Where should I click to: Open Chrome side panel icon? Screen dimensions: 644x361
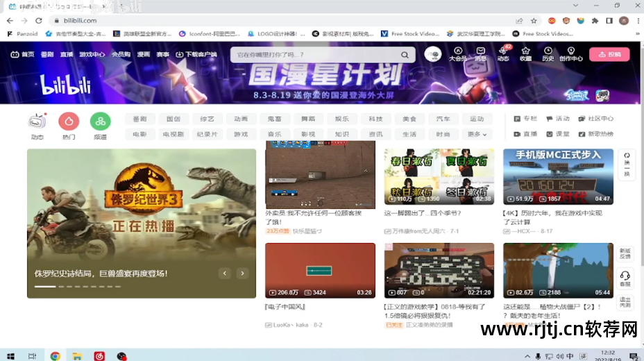click(609, 21)
